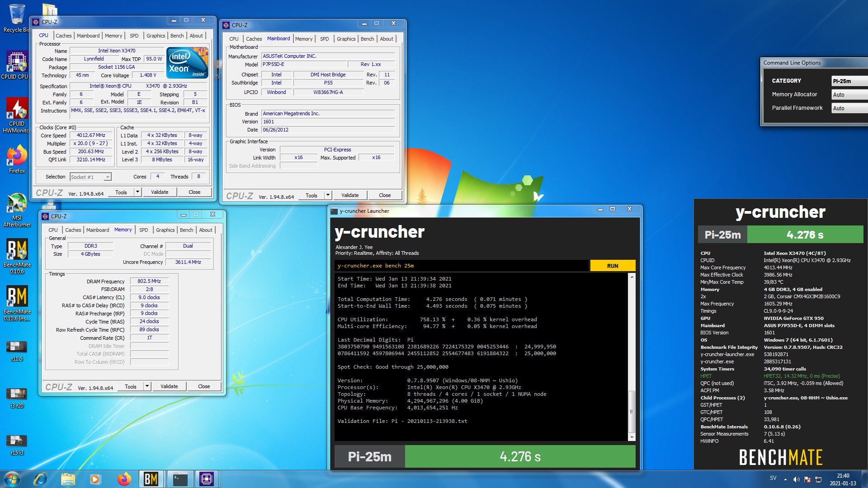
Task: Click the network status tray icon
Action: [818, 479]
